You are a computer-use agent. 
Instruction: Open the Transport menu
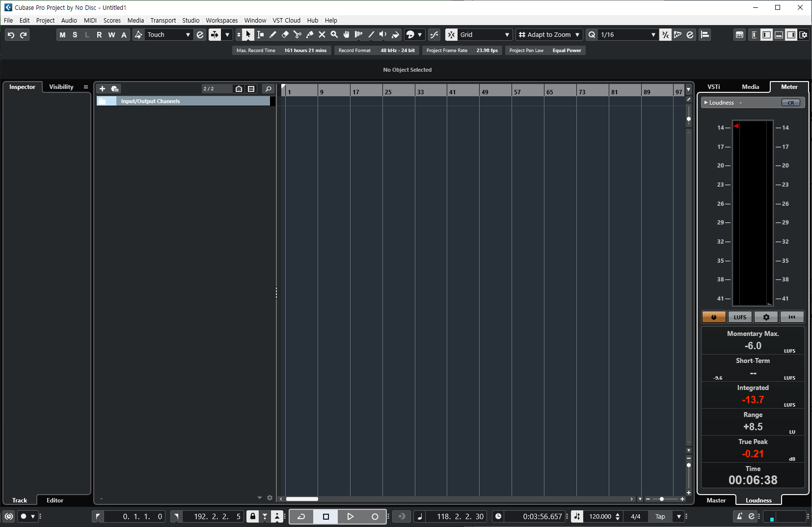[x=163, y=20]
